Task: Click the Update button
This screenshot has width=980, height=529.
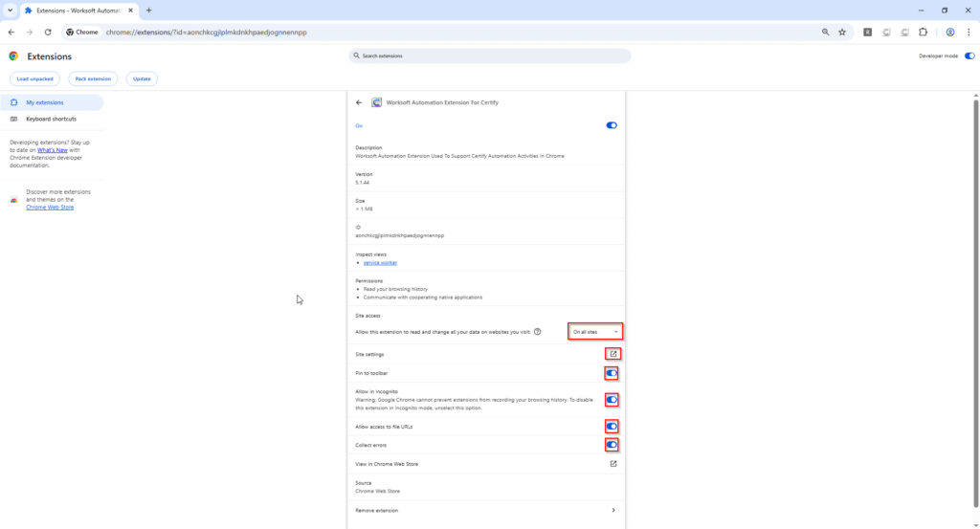Action: [142, 78]
